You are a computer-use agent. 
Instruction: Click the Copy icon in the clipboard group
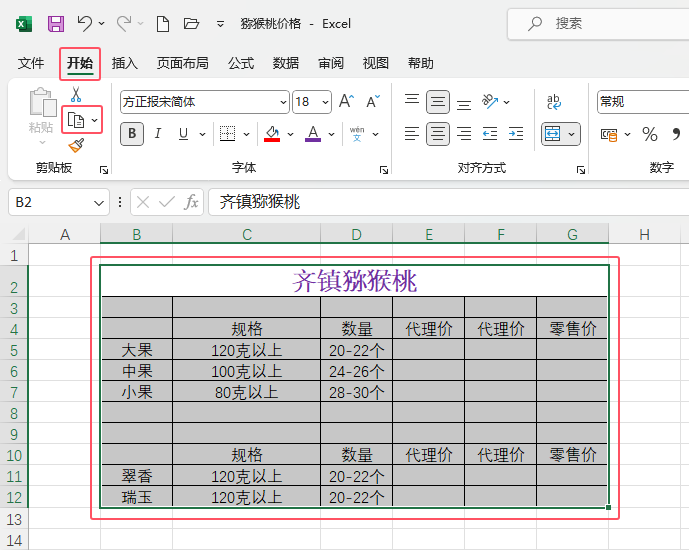pyautogui.click(x=76, y=120)
